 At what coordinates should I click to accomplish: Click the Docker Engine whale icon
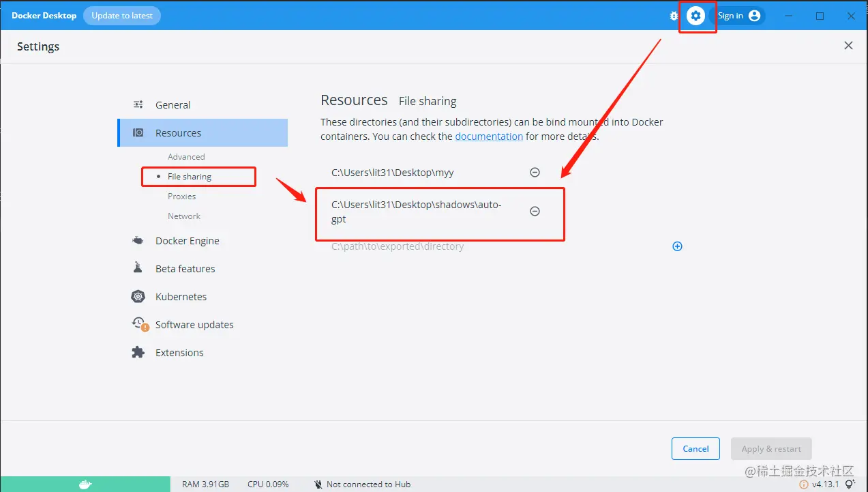tap(138, 241)
